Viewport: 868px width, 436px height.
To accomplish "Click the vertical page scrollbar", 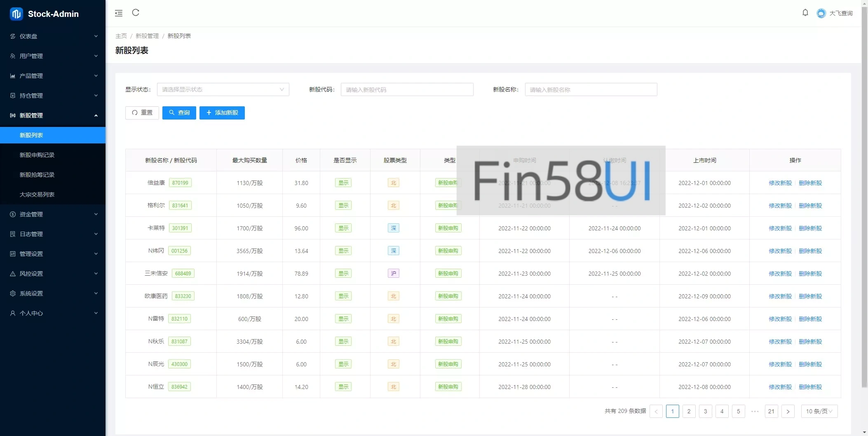I will coord(864,206).
